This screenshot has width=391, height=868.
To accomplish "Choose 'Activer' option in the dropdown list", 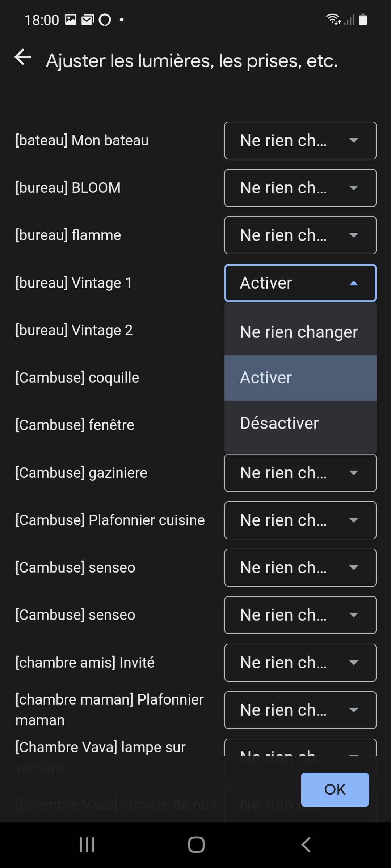I will click(300, 378).
